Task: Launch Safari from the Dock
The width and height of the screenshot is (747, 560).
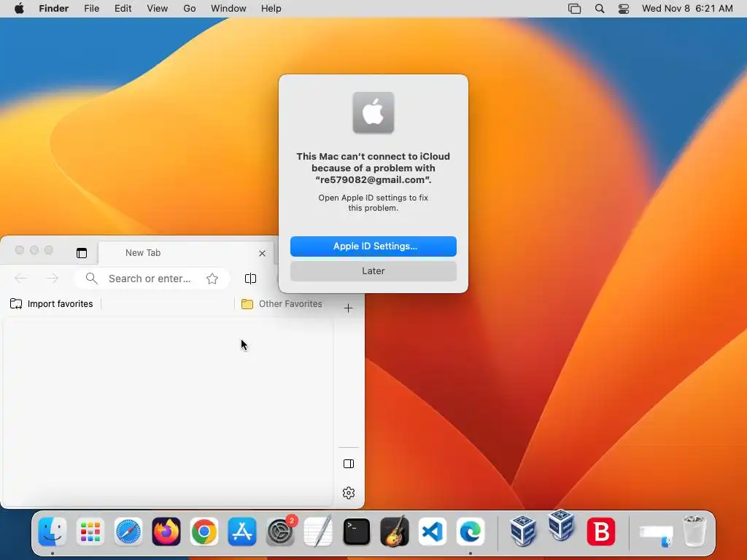Action: [128, 532]
